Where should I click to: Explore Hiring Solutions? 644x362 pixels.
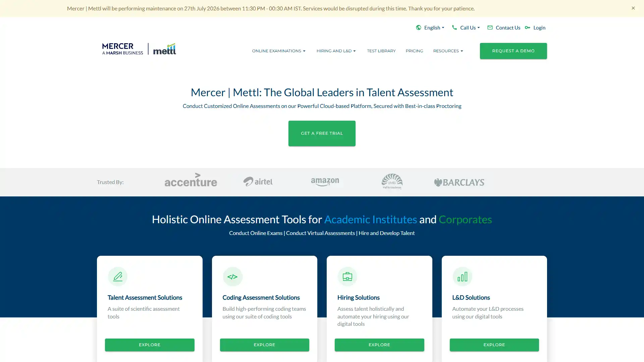coord(379,345)
